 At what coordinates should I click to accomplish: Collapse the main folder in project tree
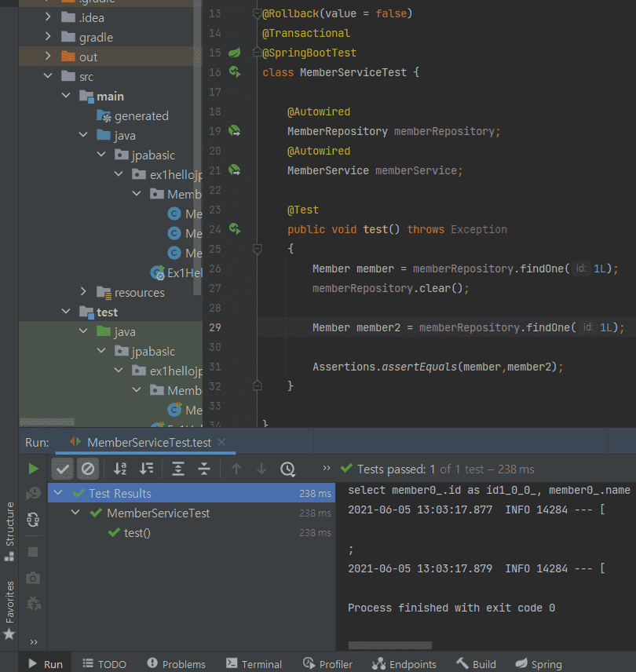pos(67,97)
